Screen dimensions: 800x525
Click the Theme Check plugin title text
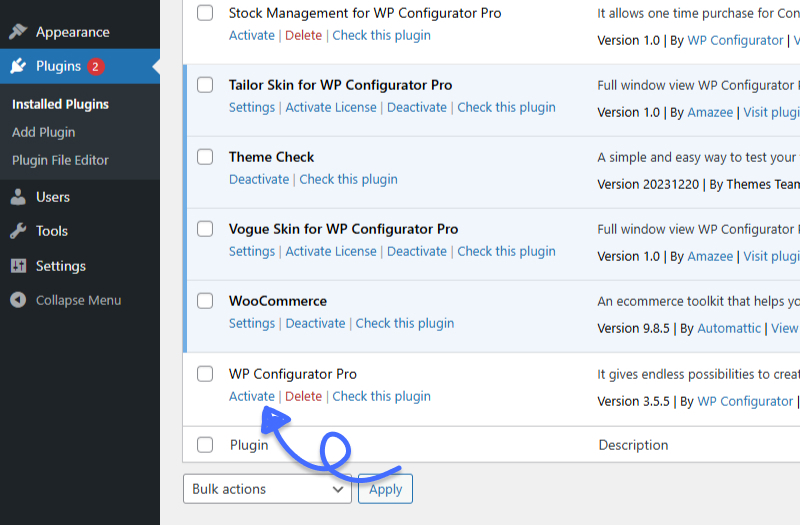pyautogui.click(x=271, y=157)
